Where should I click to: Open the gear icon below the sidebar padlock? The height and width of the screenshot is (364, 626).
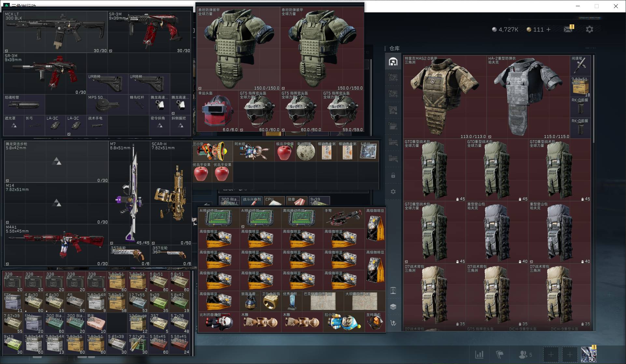coord(393,192)
